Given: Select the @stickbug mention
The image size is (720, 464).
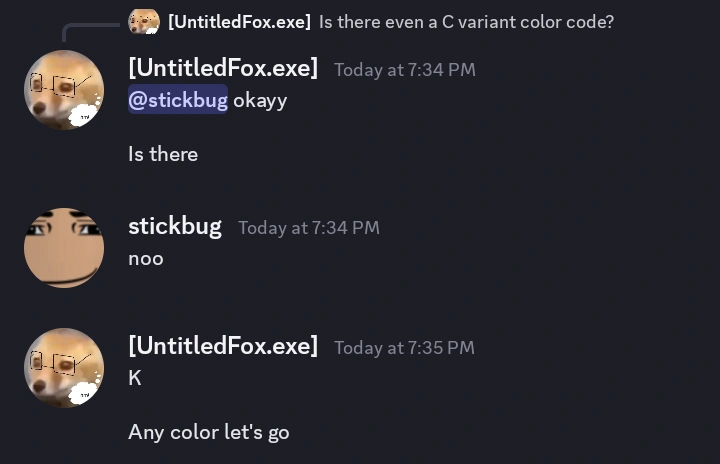Looking at the screenshot, I should tap(178, 100).
